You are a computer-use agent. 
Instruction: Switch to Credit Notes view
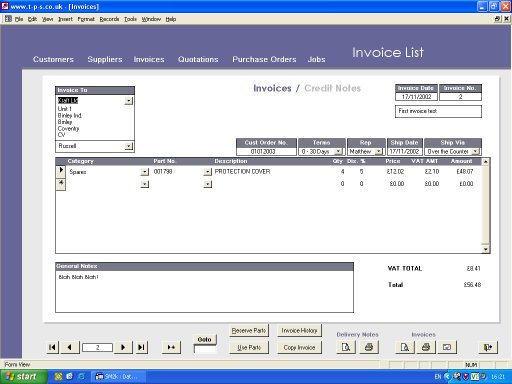point(332,88)
